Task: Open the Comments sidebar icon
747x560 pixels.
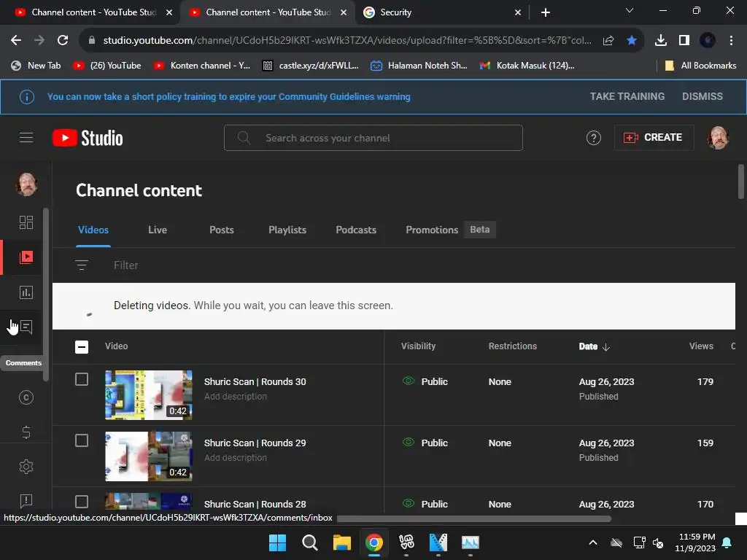Action: 26,327
